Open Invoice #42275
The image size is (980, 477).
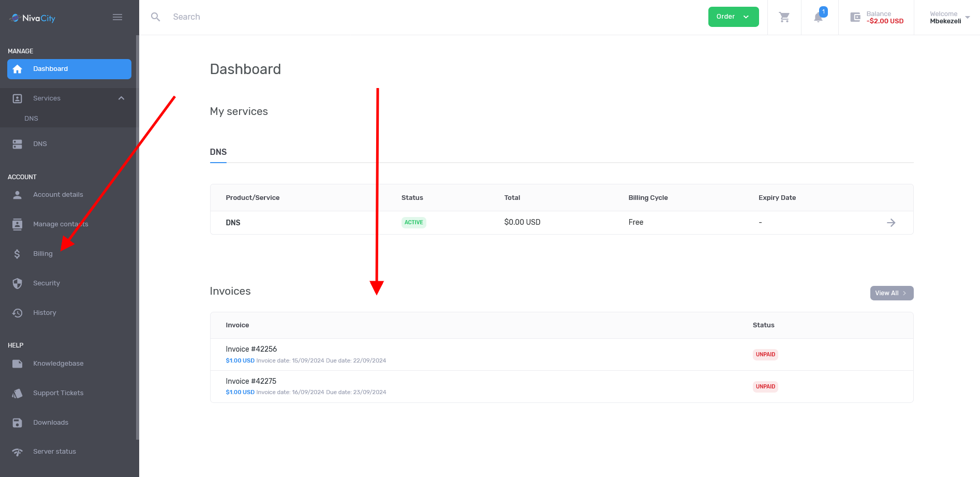(251, 381)
